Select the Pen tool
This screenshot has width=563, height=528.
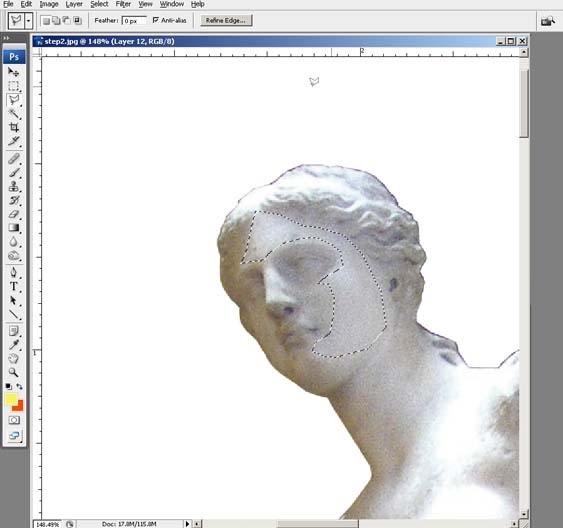pos(14,272)
